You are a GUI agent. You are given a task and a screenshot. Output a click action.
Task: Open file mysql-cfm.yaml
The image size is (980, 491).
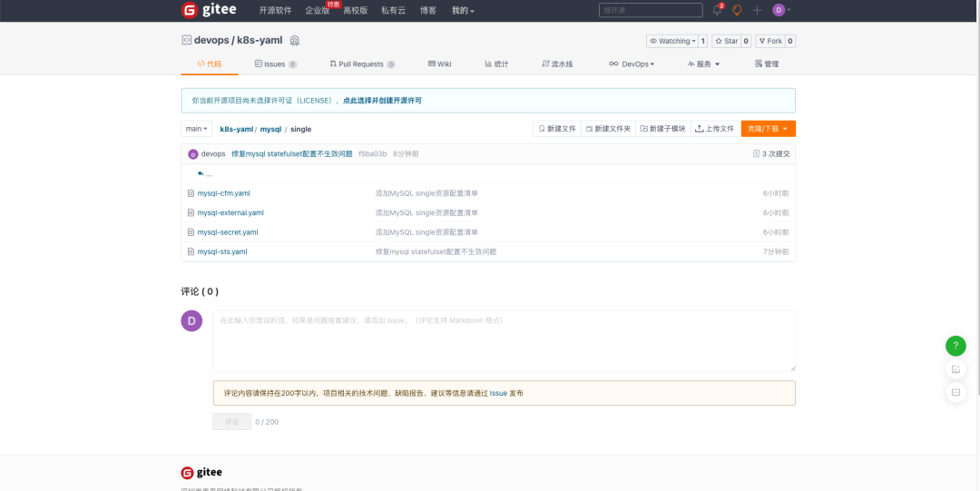point(224,193)
